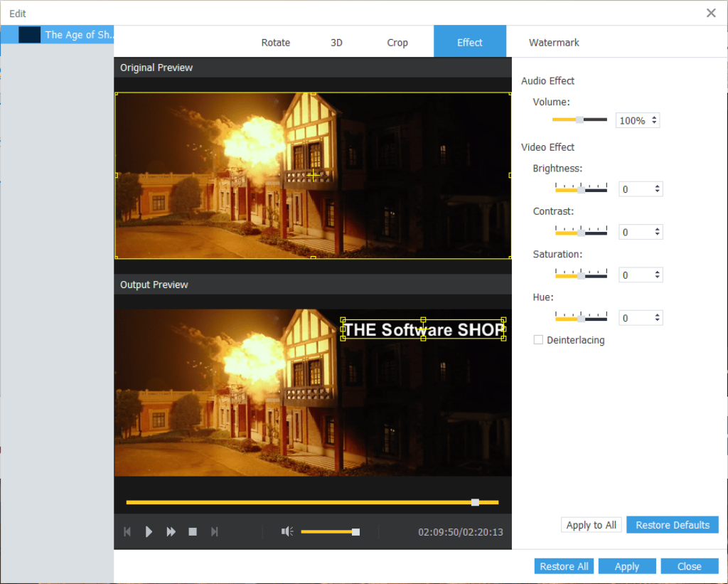This screenshot has width=728, height=584.
Task: Click the Close button
Action: [x=689, y=566]
